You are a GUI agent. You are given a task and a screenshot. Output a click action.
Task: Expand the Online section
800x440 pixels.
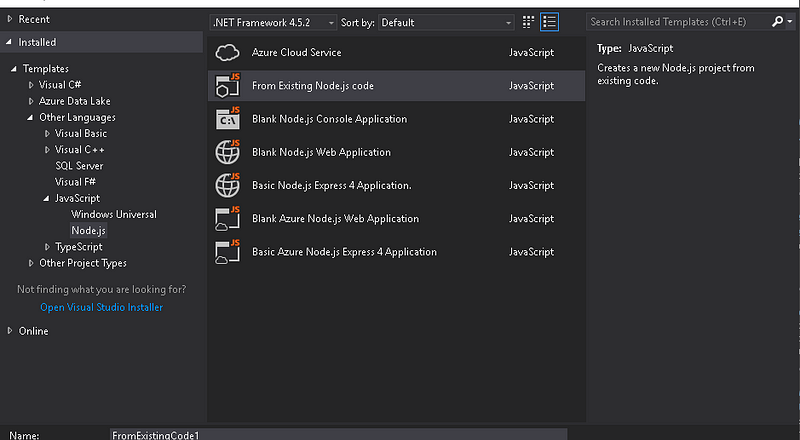10,331
